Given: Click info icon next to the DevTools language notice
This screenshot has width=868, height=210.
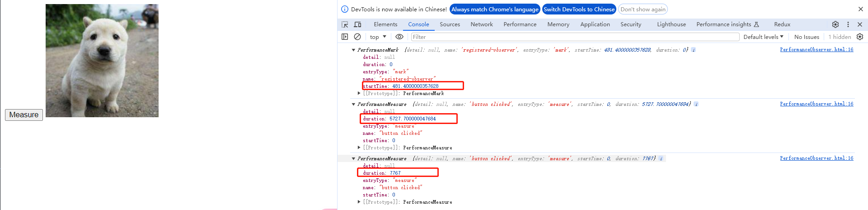Looking at the screenshot, I should [x=345, y=9].
